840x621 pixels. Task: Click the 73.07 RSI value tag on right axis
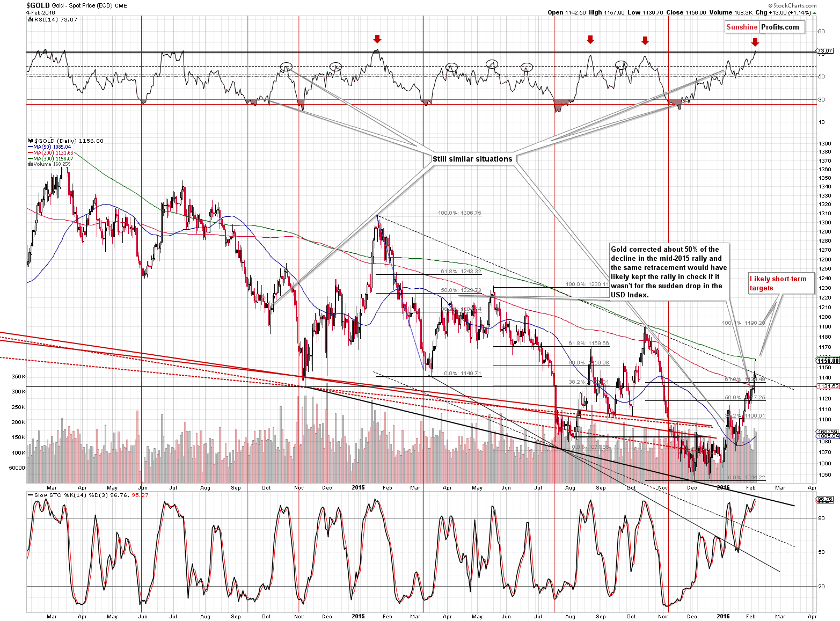pyautogui.click(x=825, y=51)
